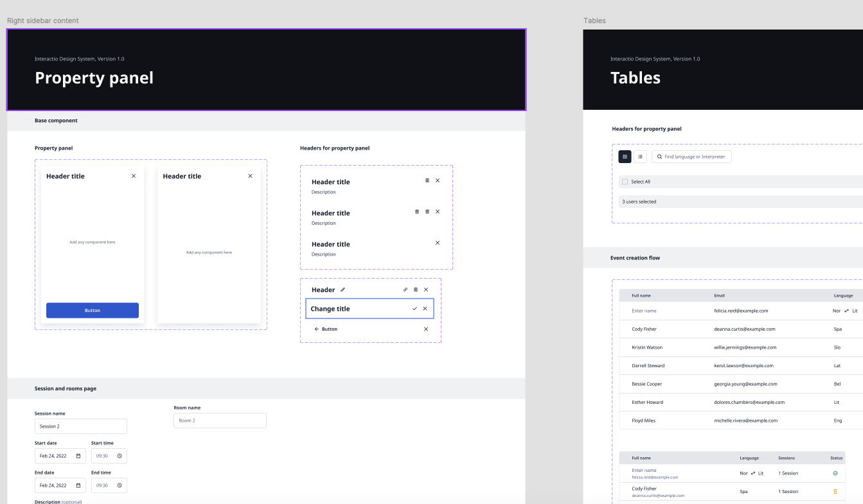This screenshot has height=504, width=863.
Task: Click Enter name in the Email table
Action: click(644, 311)
